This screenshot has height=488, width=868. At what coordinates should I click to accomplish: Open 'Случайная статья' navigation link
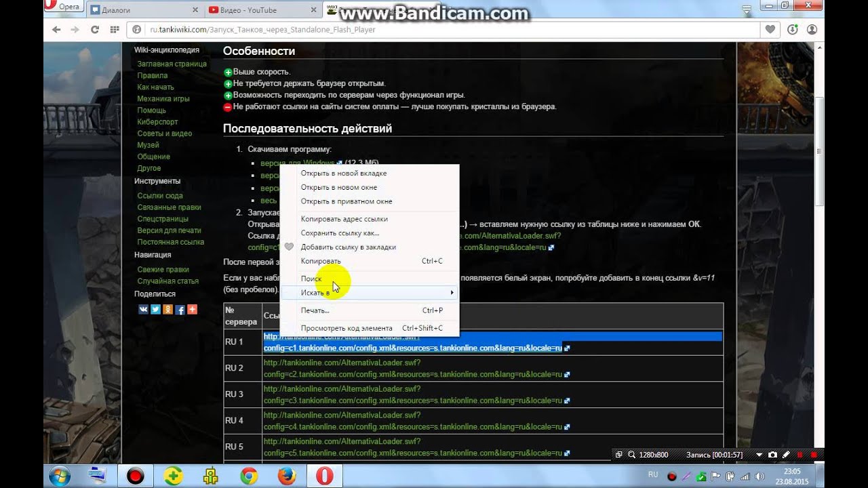coord(167,281)
